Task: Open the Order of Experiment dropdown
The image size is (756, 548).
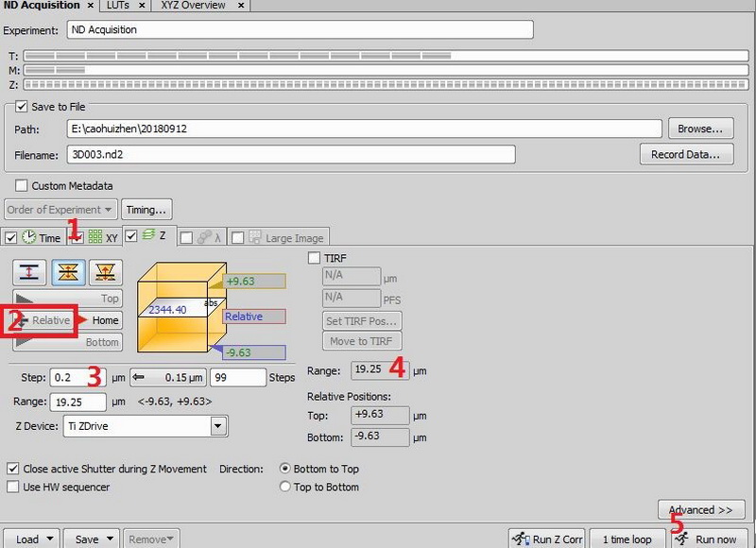Action: point(60,210)
